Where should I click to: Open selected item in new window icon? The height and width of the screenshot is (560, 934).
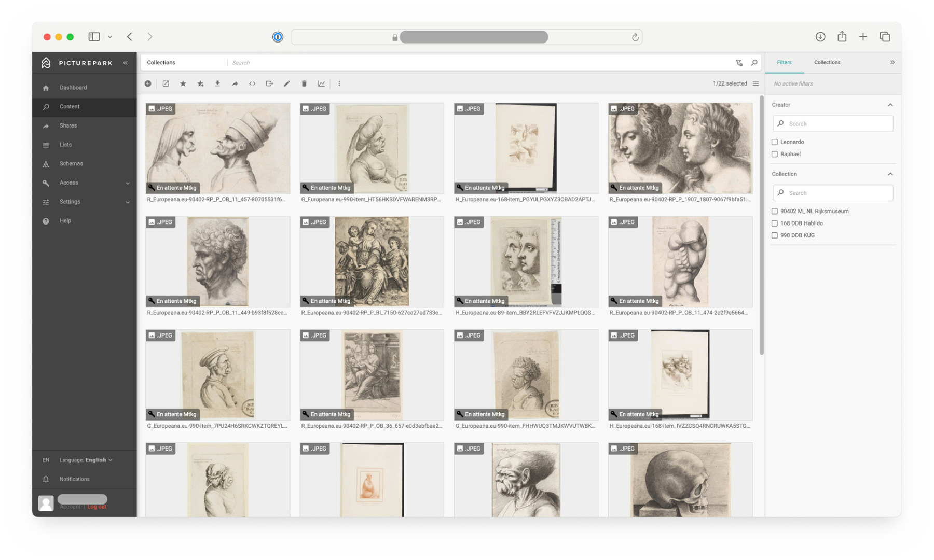[x=166, y=83]
